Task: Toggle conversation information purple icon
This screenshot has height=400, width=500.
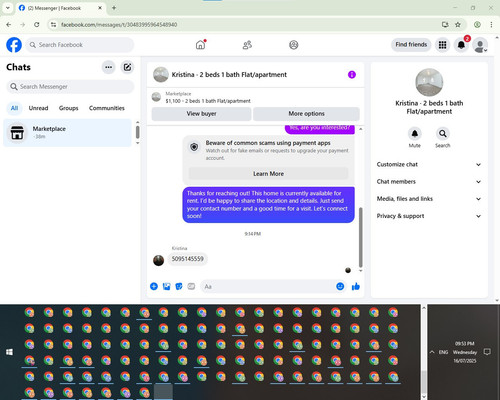Action: pos(352,75)
